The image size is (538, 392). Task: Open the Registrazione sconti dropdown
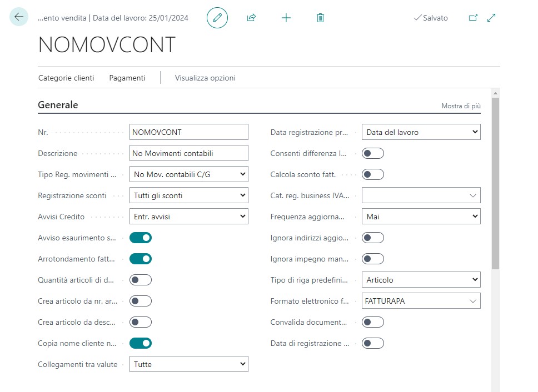pyautogui.click(x=188, y=195)
